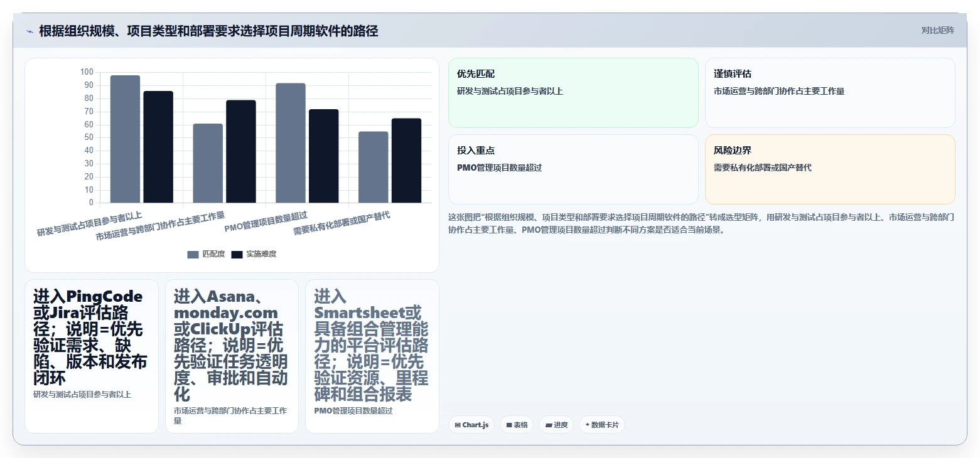Click the 进入PingCode或Jira评估路径 card headline
This screenshot has height=458, width=980.
pos(91,337)
